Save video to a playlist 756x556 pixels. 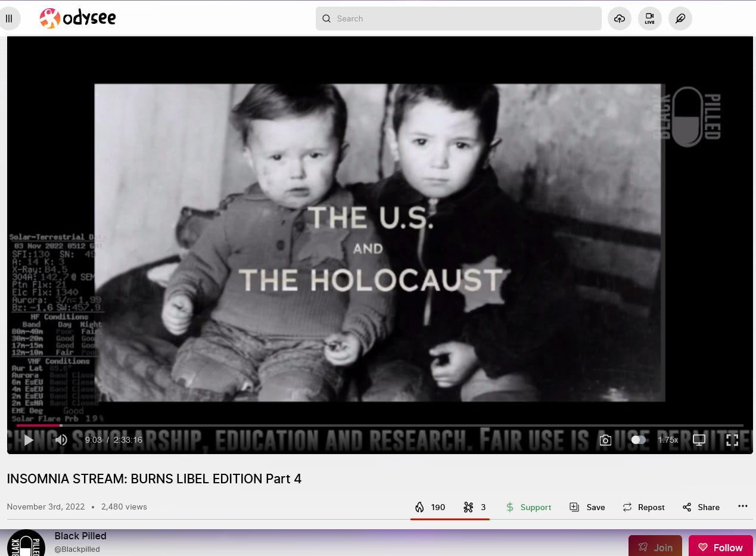pos(587,507)
